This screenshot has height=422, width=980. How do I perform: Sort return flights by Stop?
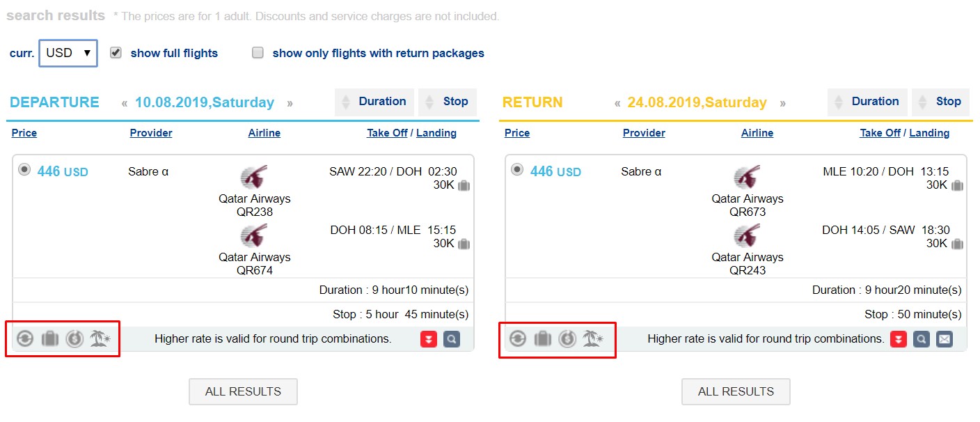point(940,102)
